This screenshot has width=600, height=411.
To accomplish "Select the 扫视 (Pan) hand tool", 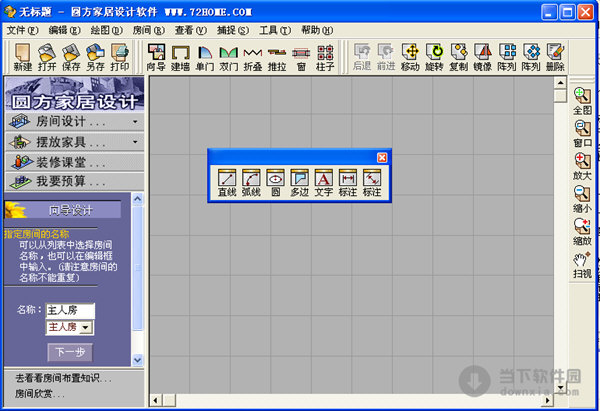I will click(x=582, y=264).
